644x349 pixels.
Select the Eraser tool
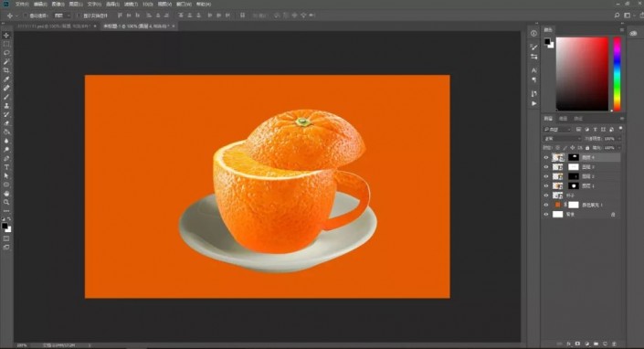point(6,123)
